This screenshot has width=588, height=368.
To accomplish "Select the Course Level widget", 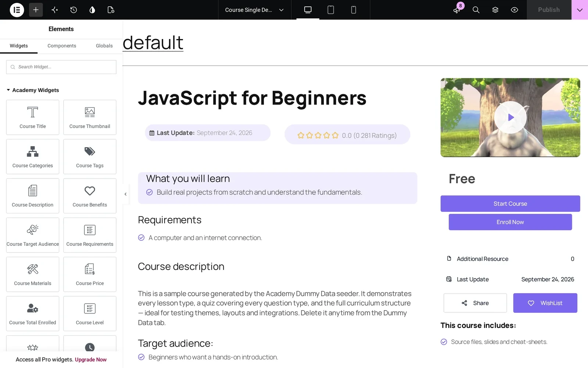I will point(90,314).
